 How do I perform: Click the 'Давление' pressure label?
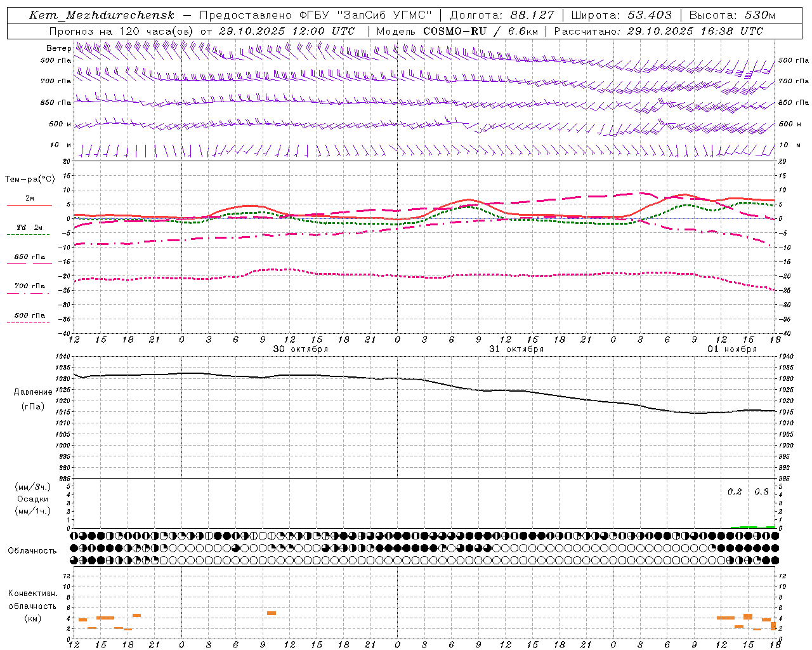[33, 392]
